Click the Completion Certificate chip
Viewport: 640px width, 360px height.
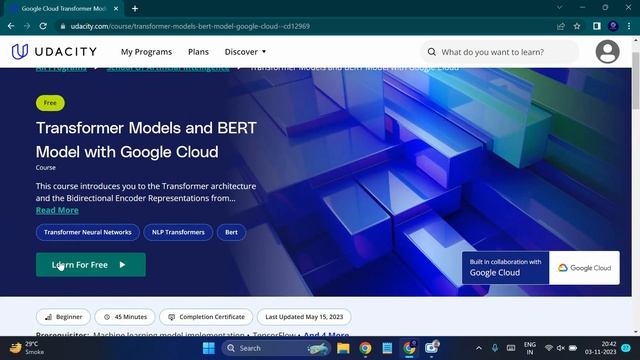206,317
